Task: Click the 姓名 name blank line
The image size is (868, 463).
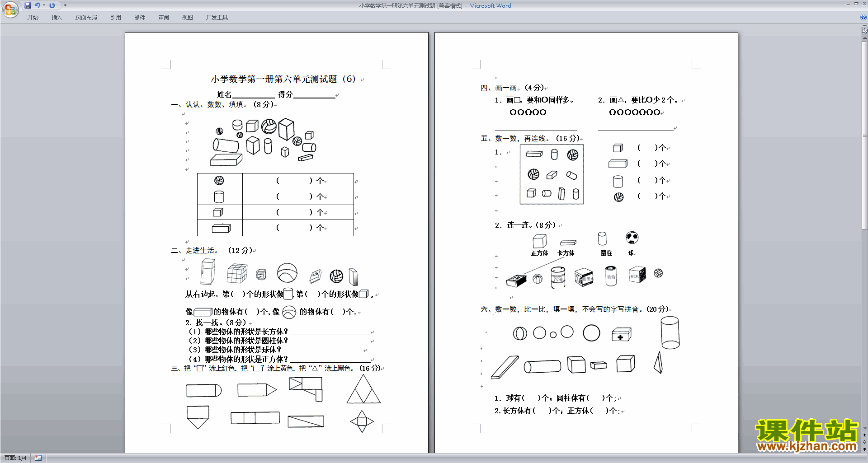Action: [253, 95]
